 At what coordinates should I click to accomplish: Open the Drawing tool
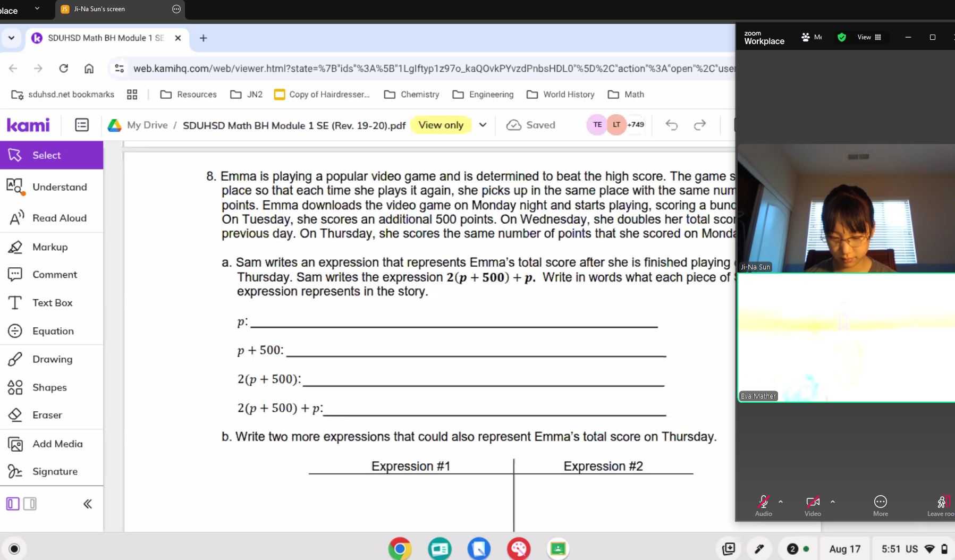[x=52, y=359]
